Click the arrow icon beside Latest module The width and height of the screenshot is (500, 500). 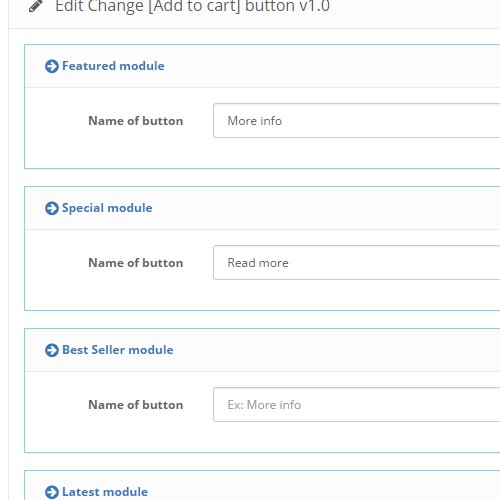click(x=52, y=492)
